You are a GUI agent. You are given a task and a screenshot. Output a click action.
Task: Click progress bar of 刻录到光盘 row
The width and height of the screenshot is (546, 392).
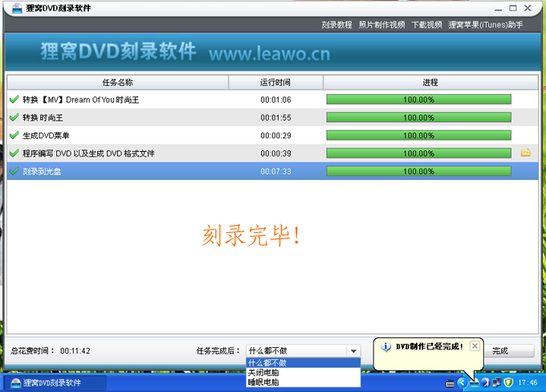418,171
